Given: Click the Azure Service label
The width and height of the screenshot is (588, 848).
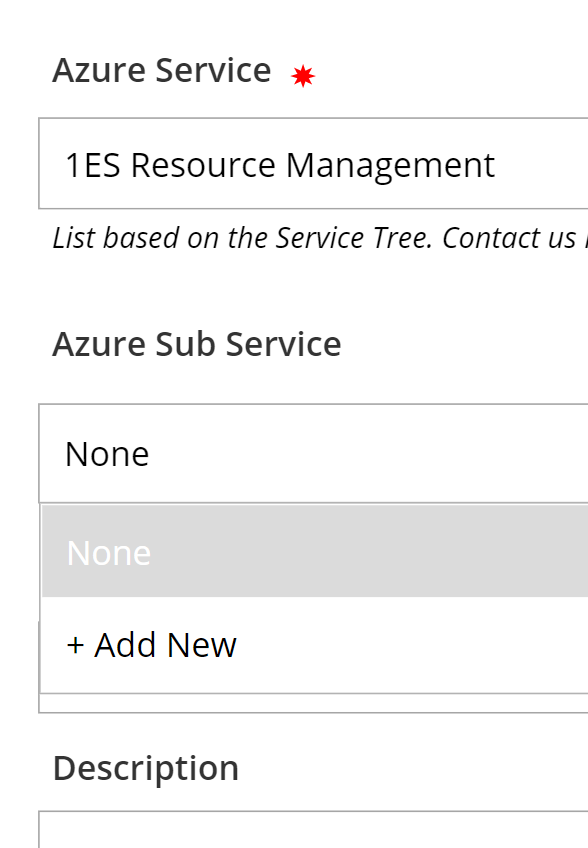Looking at the screenshot, I should click(x=162, y=70).
